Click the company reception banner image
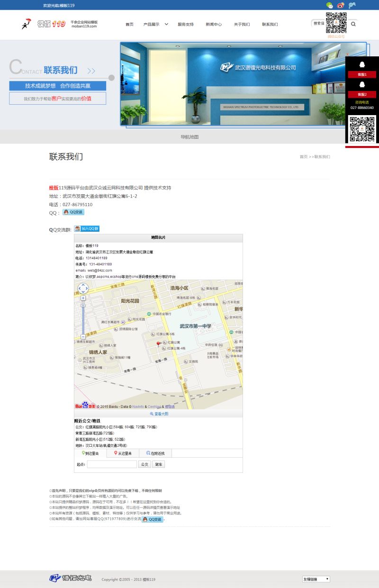Viewport: 379px width, 588px height. click(244, 84)
